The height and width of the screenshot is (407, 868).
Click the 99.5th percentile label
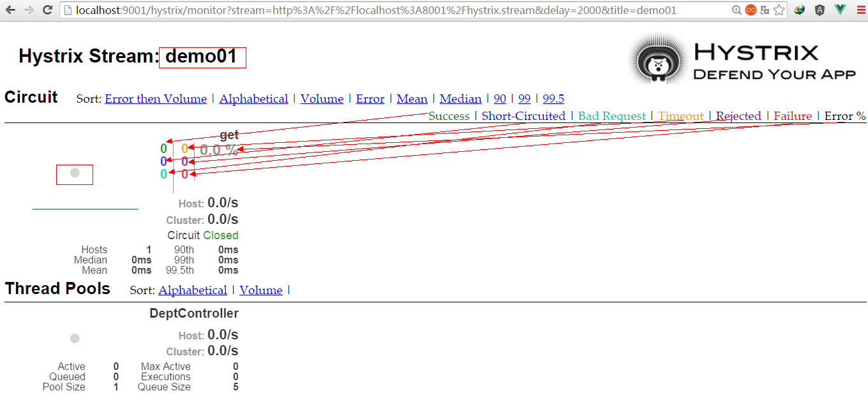pos(180,270)
